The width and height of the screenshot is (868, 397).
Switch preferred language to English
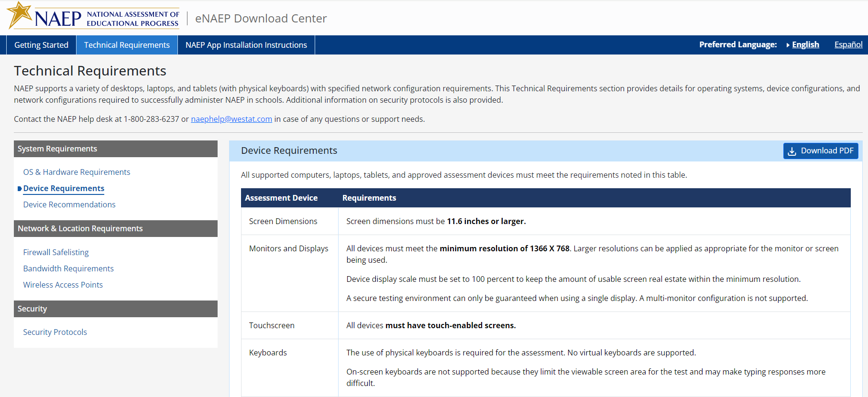point(805,44)
